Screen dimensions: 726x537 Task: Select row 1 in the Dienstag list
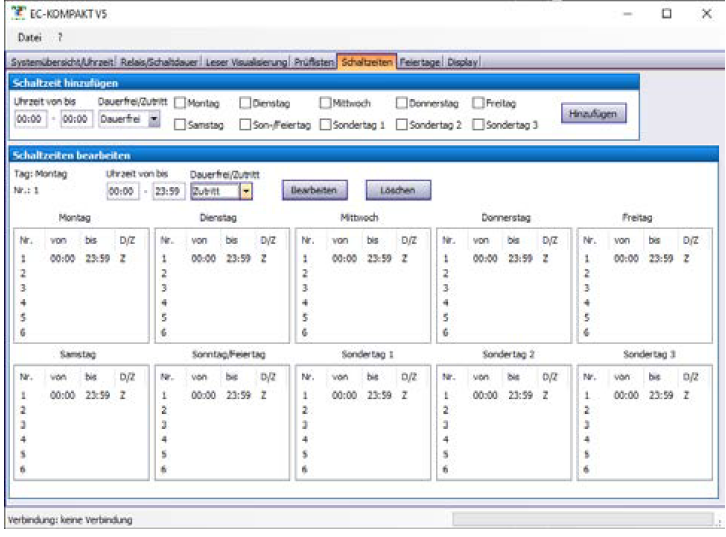click(x=222, y=258)
